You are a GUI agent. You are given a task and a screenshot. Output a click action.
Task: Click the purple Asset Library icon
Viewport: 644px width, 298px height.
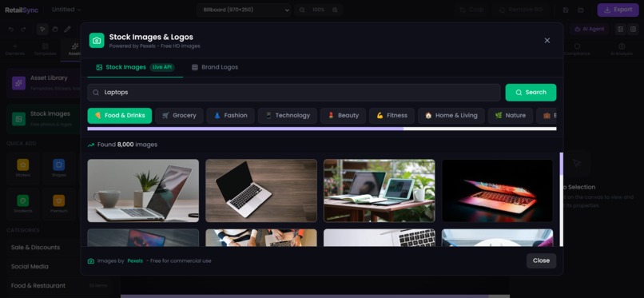pos(19,83)
